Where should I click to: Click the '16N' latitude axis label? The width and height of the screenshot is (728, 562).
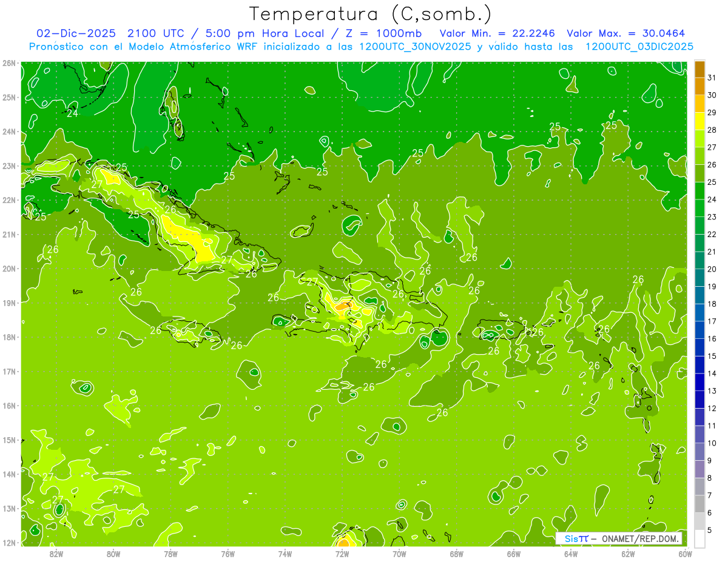pyautogui.click(x=9, y=406)
